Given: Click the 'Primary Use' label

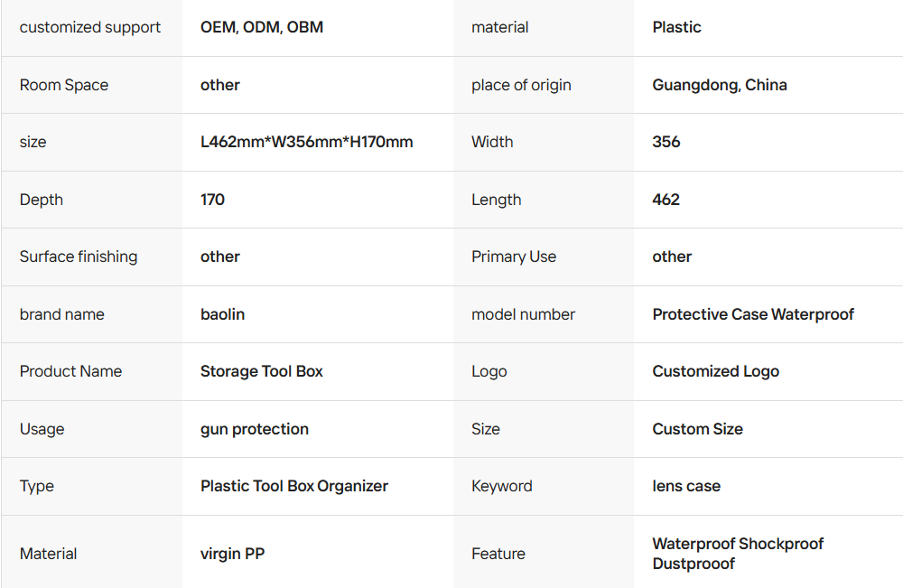Looking at the screenshot, I should (513, 257).
